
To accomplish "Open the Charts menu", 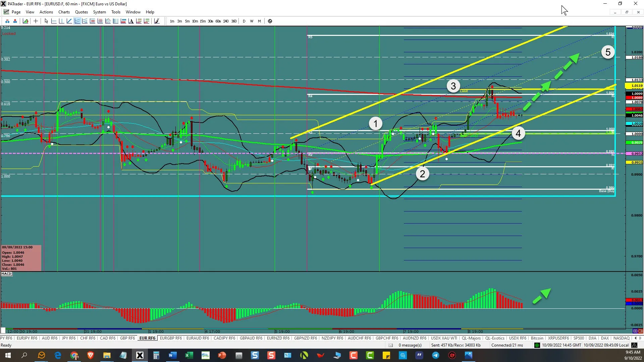I will tap(64, 12).
